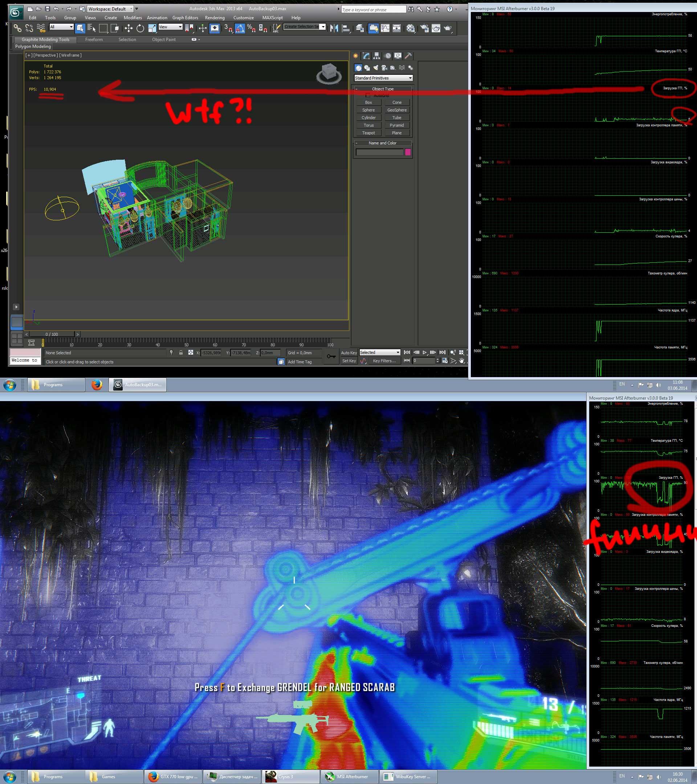Open the Key Filters dialog button
The width and height of the screenshot is (697, 784).
pos(384,360)
